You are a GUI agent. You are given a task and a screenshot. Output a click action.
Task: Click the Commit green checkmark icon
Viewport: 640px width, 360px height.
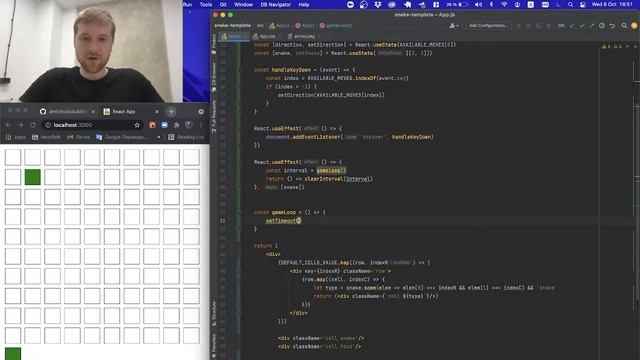[582, 25]
